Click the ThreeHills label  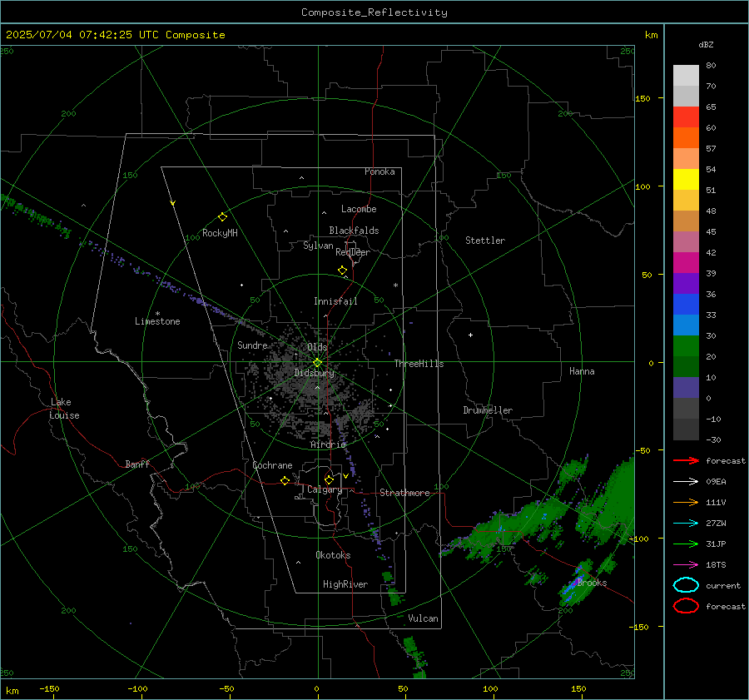click(x=419, y=364)
